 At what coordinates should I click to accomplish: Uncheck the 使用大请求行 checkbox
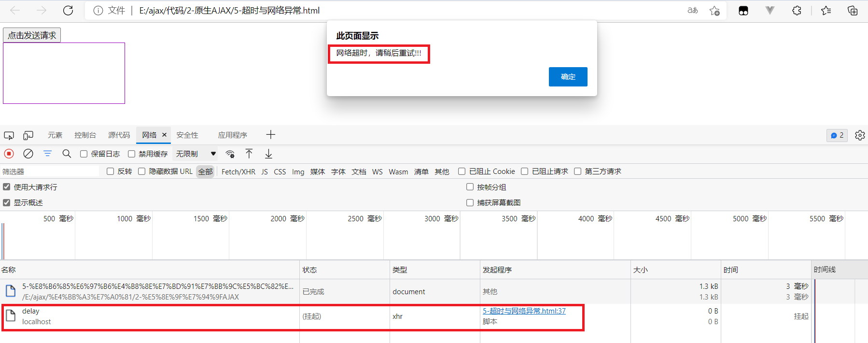[x=6, y=186]
